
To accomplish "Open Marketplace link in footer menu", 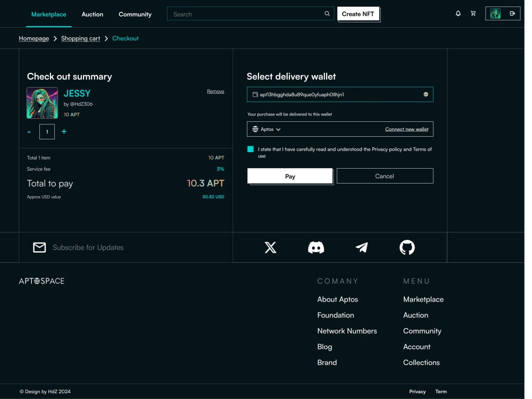I will (x=423, y=300).
